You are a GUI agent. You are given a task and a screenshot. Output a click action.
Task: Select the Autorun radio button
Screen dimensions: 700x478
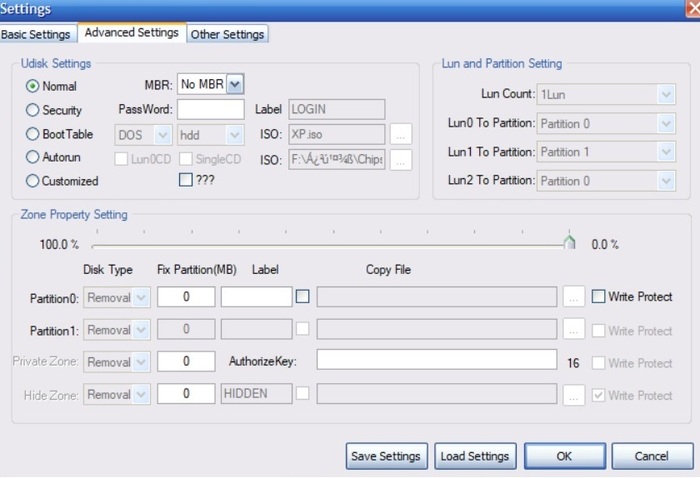coord(33,157)
